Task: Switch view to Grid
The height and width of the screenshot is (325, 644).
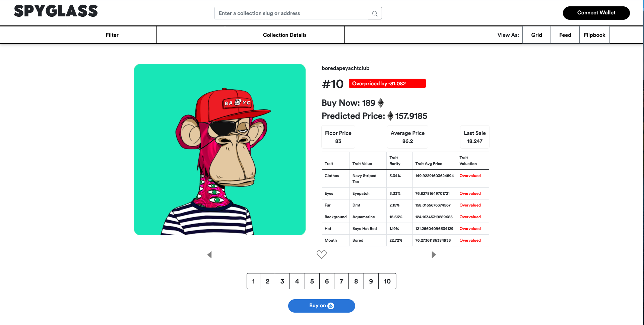Action: (x=537, y=35)
